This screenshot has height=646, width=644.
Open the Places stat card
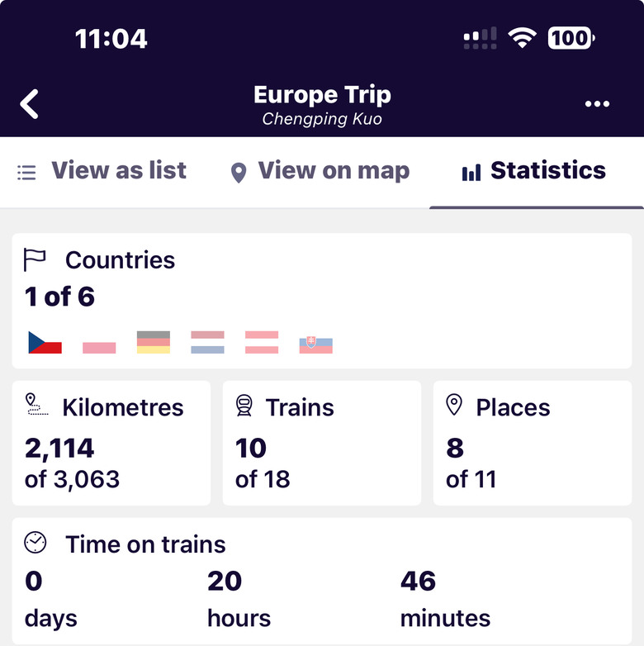point(533,443)
